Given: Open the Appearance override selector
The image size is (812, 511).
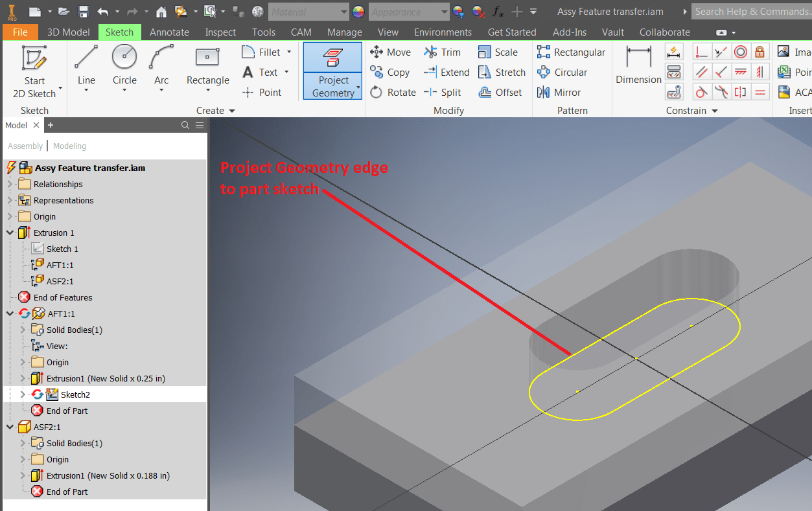Looking at the screenshot, I should [x=408, y=11].
